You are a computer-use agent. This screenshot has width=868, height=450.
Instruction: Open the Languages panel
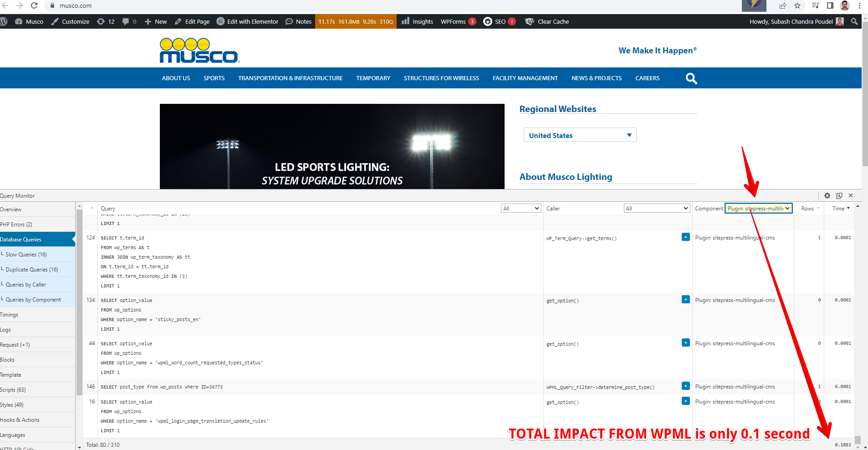pyautogui.click(x=37, y=435)
